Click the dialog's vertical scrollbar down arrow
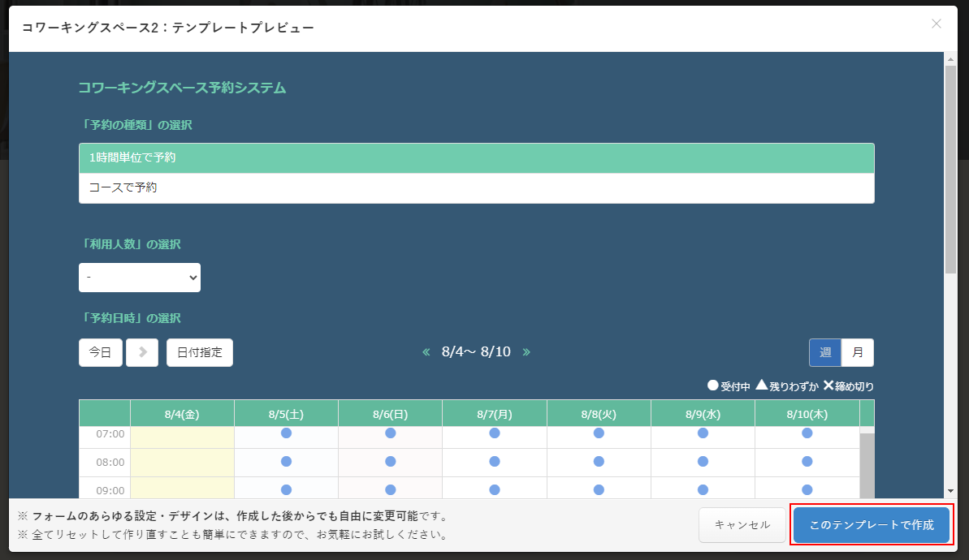The height and width of the screenshot is (560, 969). [950, 491]
